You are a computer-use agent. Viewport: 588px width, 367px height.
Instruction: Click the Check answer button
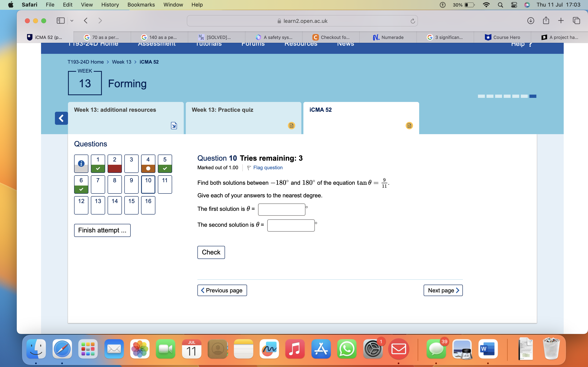point(211,252)
